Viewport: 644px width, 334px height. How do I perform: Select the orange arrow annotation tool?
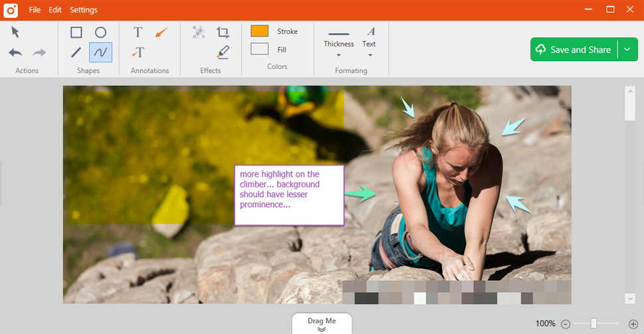pos(161,33)
